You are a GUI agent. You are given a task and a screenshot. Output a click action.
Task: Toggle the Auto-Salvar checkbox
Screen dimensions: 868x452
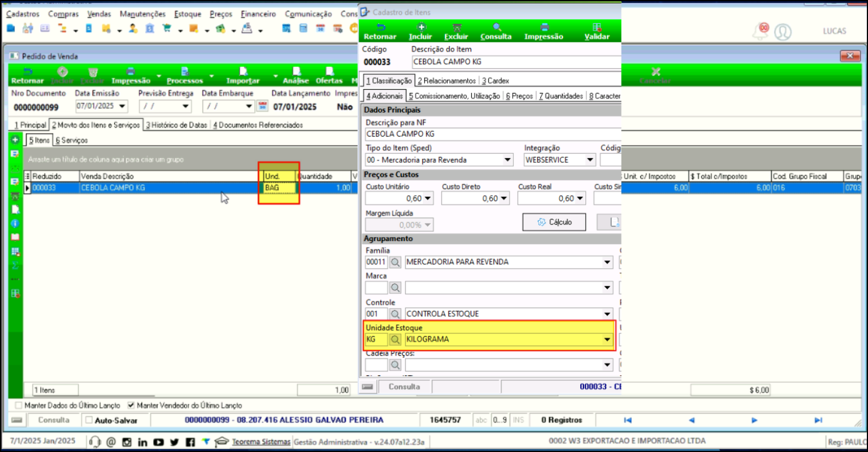(x=89, y=420)
